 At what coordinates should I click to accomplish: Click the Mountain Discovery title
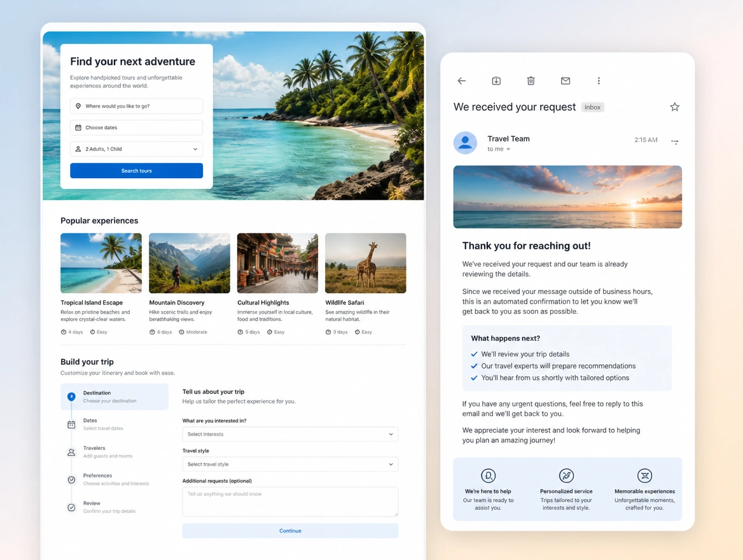pyautogui.click(x=177, y=302)
